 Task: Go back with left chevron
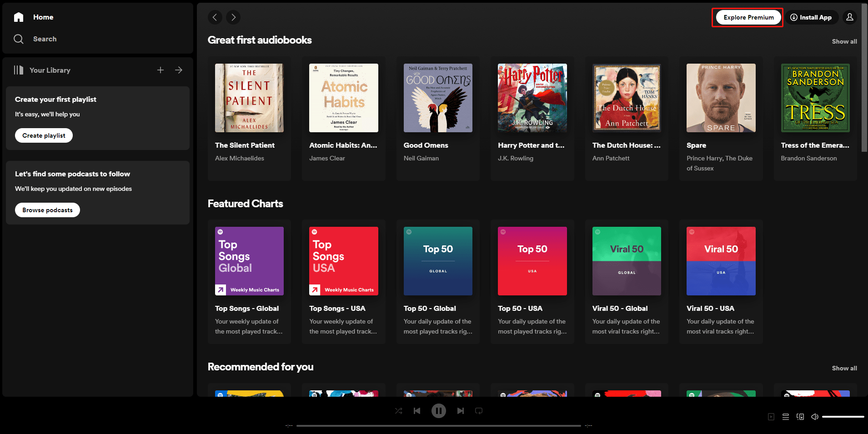point(215,17)
